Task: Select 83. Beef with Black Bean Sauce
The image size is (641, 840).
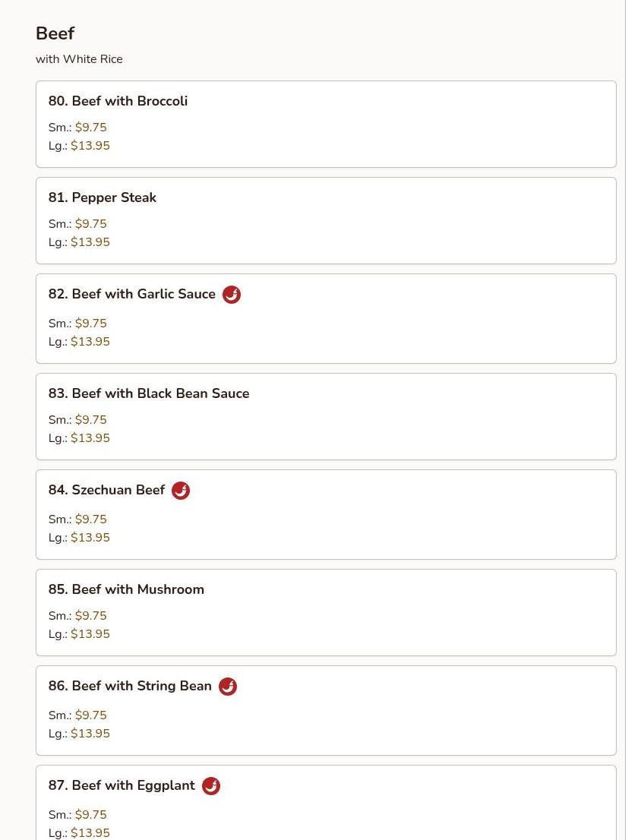Action: (x=149, y=393)
